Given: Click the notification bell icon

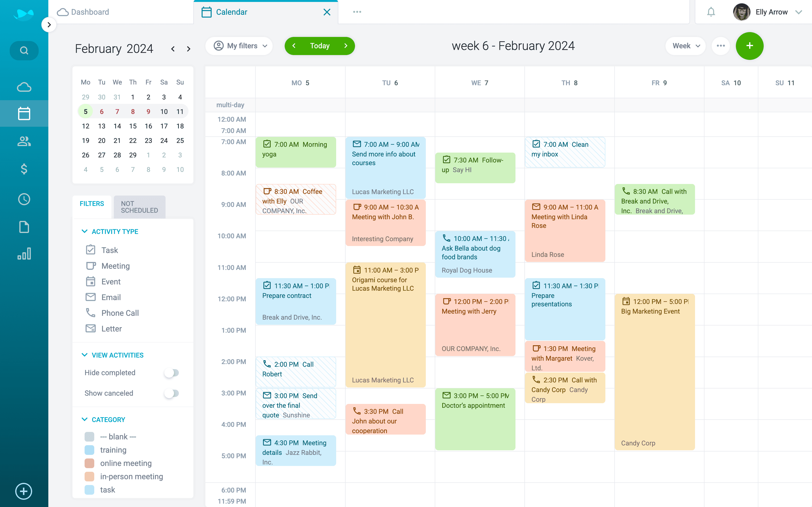Looking at the screenshot, I should tap(711, 12).
